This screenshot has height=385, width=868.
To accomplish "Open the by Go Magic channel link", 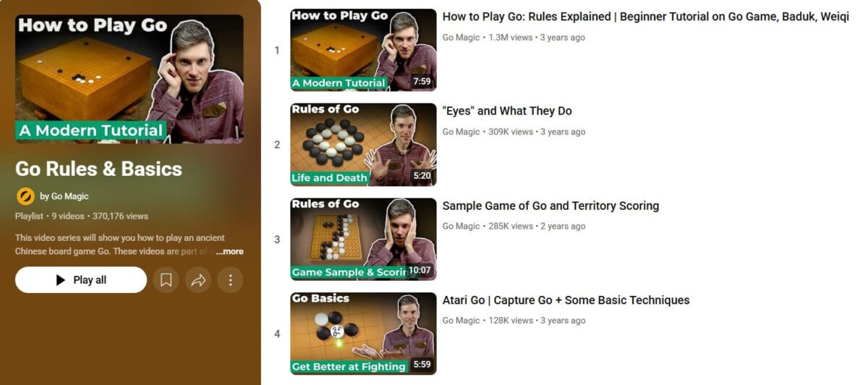I will tap(64, 196).
